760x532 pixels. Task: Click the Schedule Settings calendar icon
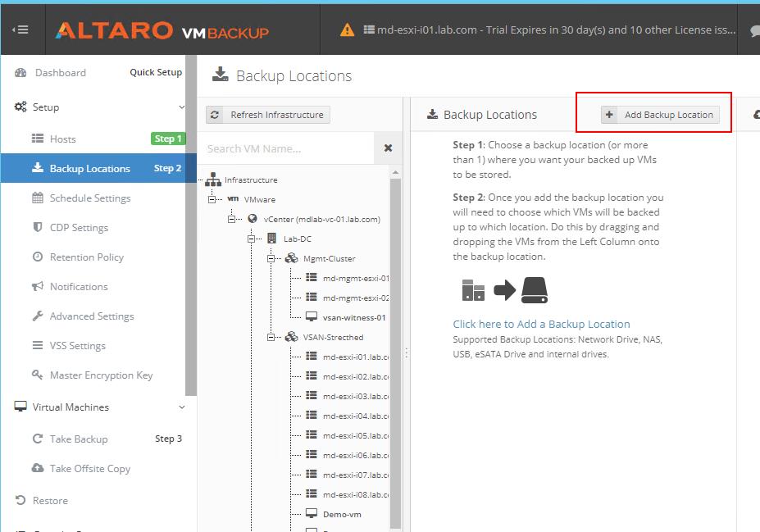(x=38, y=198)
